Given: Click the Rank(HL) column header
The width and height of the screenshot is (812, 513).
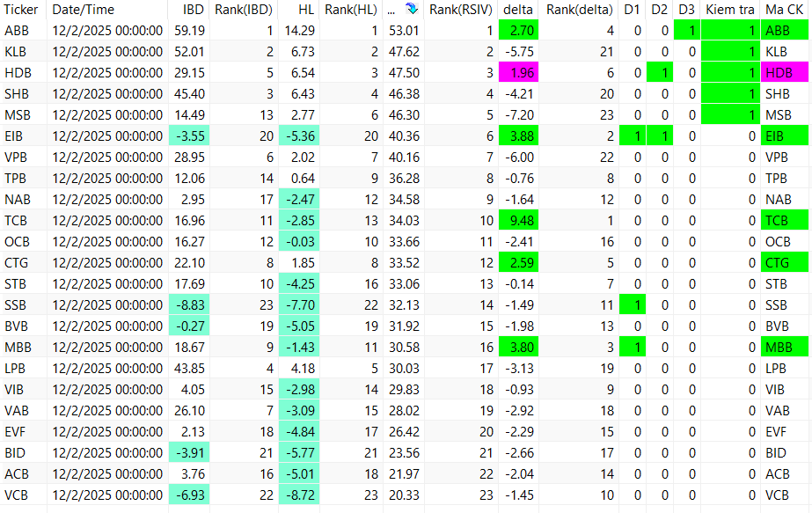Looking at the screenshot, I should (x=351, y=10).
